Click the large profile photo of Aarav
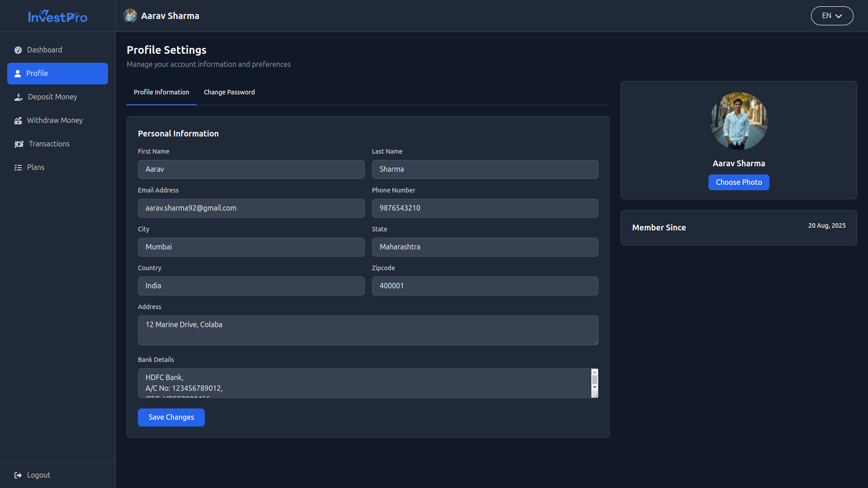868x488 pixels. click(739, 121)
